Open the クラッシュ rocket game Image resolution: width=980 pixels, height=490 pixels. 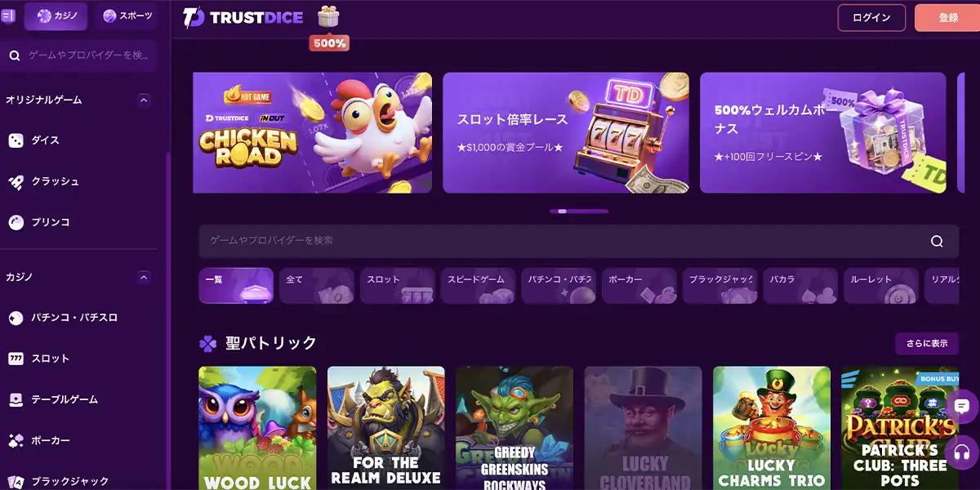click(16, 181)
